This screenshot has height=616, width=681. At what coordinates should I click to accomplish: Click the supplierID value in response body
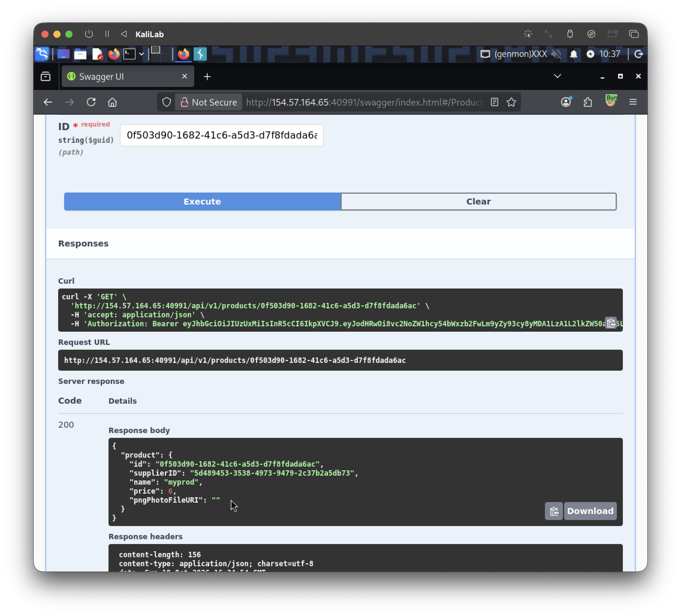(272, 473)
